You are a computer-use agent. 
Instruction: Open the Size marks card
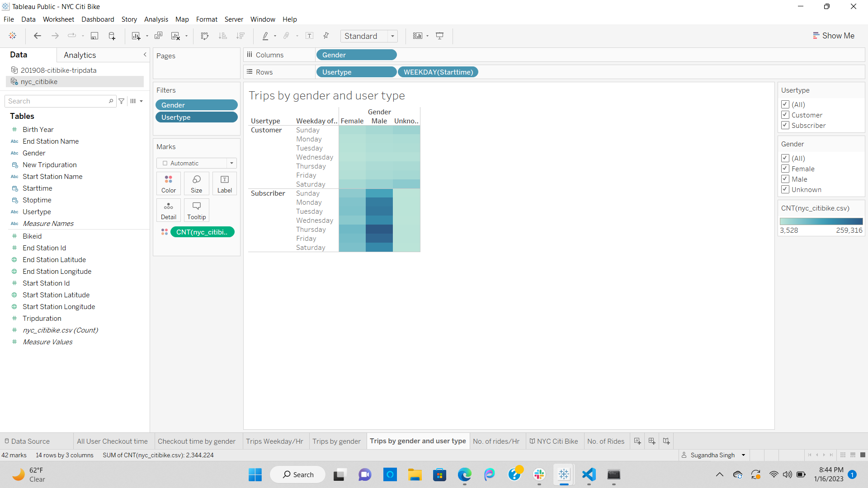(x=196, y=184)
